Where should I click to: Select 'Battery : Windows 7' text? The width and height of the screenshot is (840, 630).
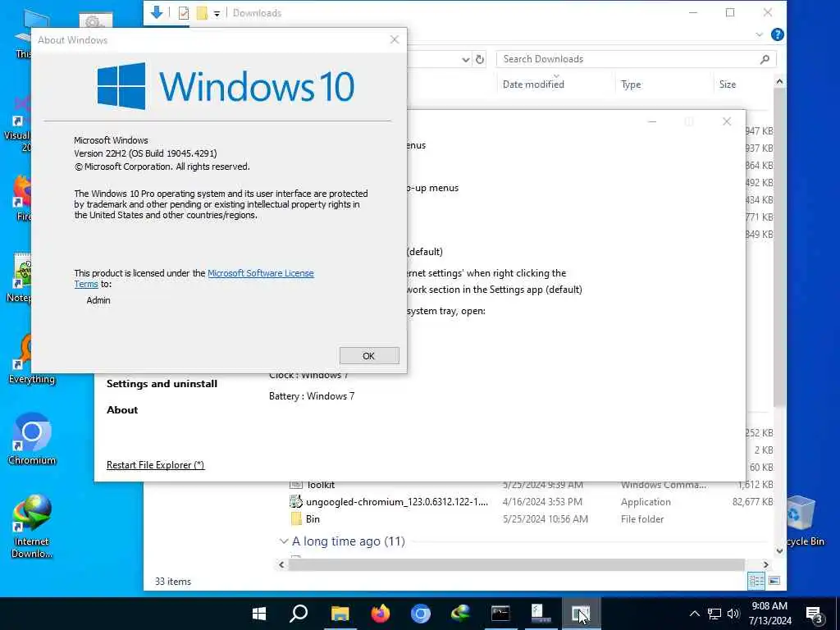[x=312, y=396]
